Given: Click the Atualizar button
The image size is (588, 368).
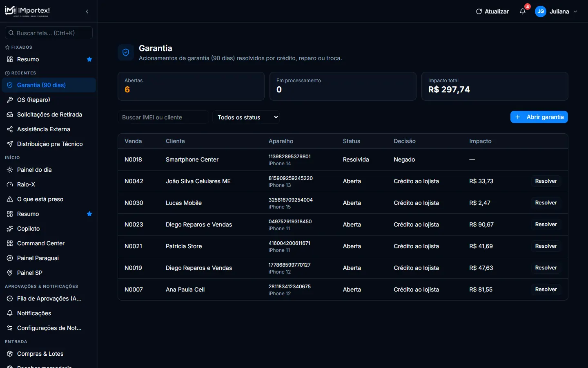Looking at the screenshot, I should pyautogui.click(x=492, y=11).
